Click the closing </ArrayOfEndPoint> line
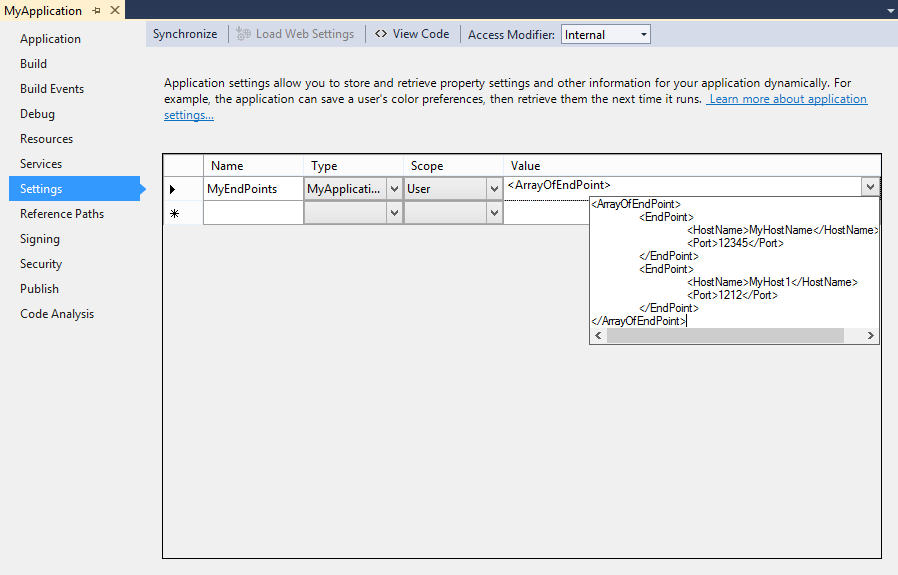Screen dimensions: 898x575 pyautogui.click(x=638, y=321)
